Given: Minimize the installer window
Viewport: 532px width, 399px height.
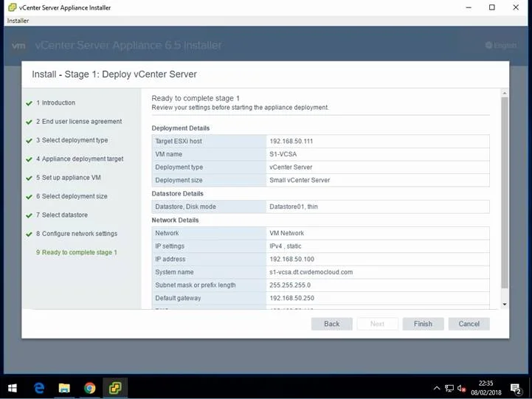Looking at the screenshot, I should 469,7.
